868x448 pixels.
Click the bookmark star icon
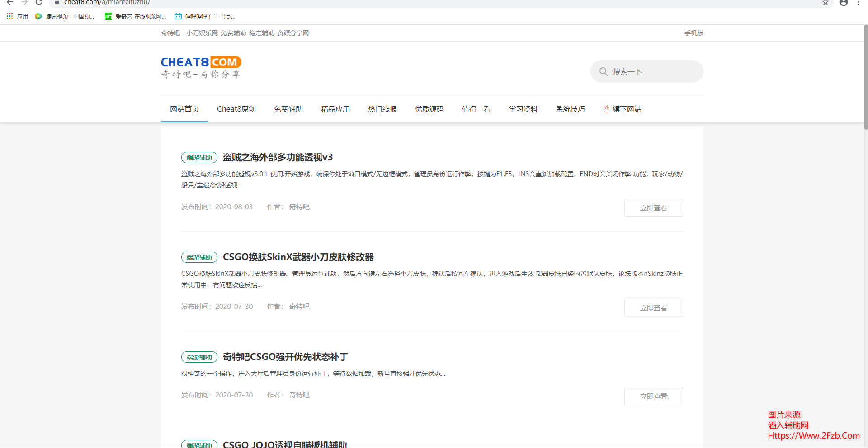pyautogui.click(x=826, y=2)
